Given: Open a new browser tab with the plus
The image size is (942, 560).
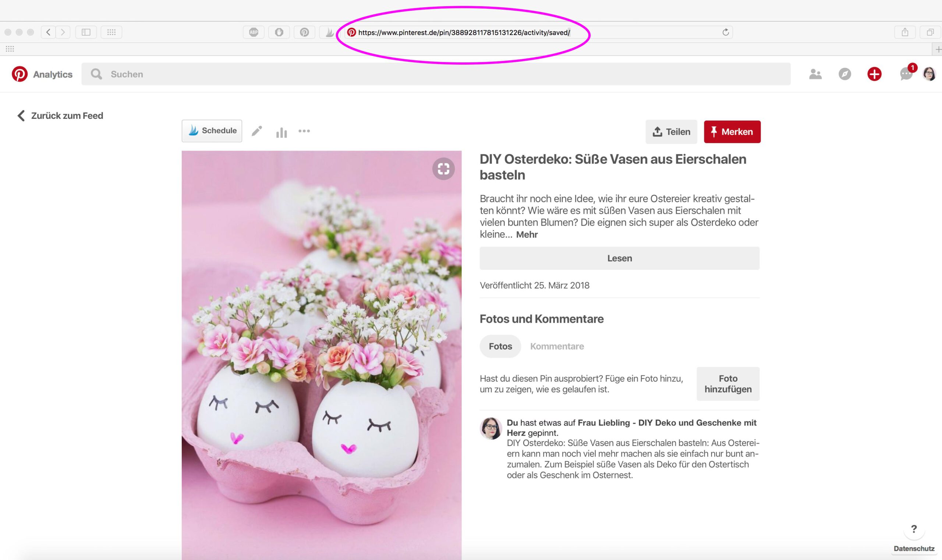Looking at the screenshot, I should click(x=938, y=49).
